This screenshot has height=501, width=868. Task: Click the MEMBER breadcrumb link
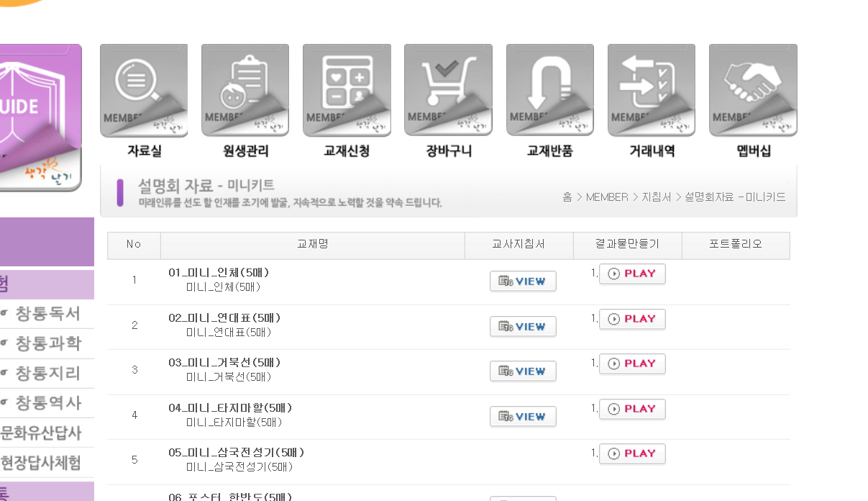pyautogui.click(x=607, y=197)
